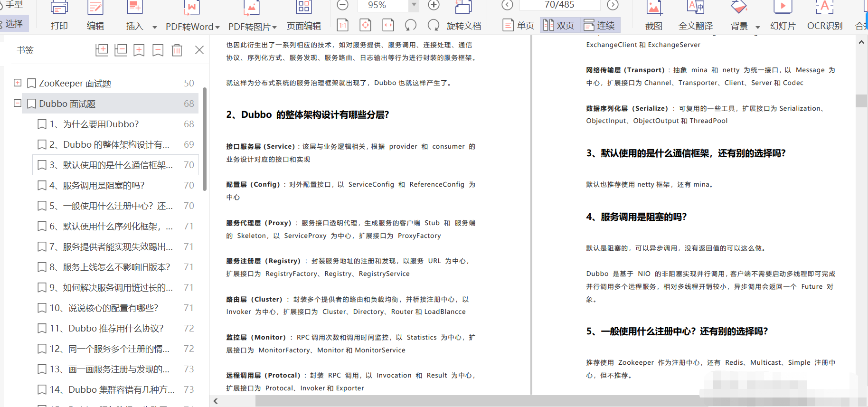Click the horizontal scrollbar thumb
This screenshot has height=407, width=868.
477,401
